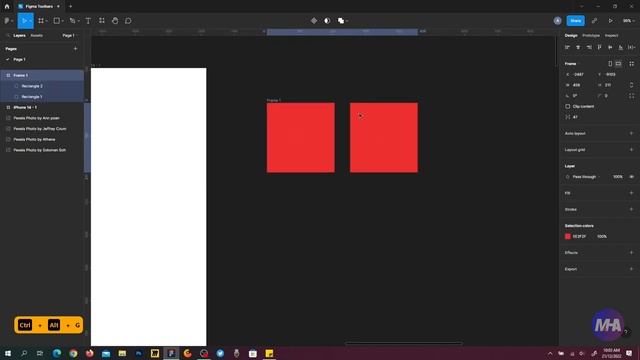Click the user avatar in toolbar
The image size is (640, 360).
pos(558,21)
